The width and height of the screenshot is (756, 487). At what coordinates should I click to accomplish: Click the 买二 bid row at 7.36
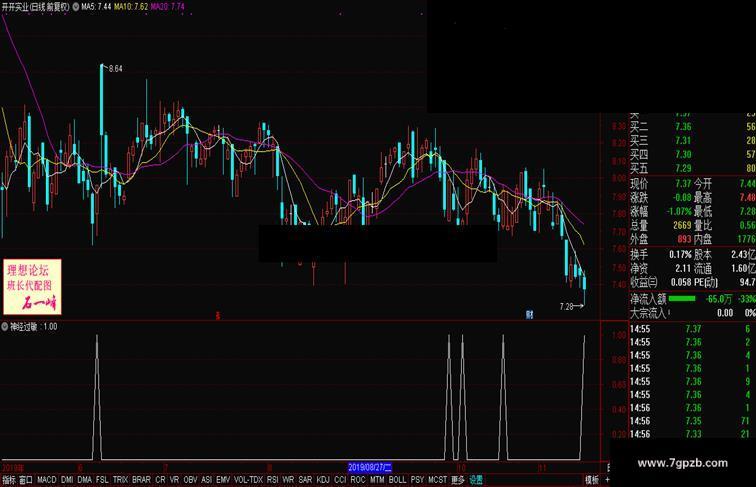tap(692, 127)
